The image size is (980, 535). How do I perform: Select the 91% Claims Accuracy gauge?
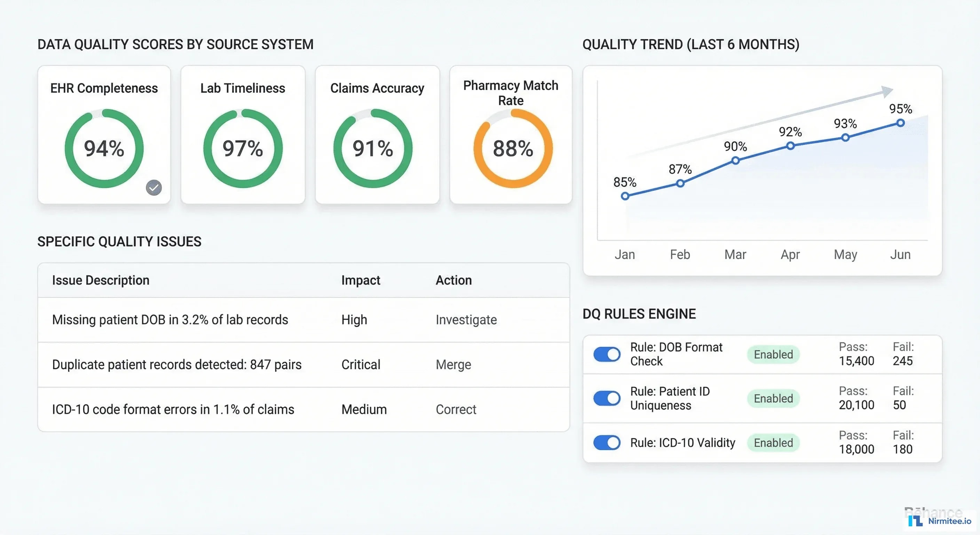click(373, 148)
